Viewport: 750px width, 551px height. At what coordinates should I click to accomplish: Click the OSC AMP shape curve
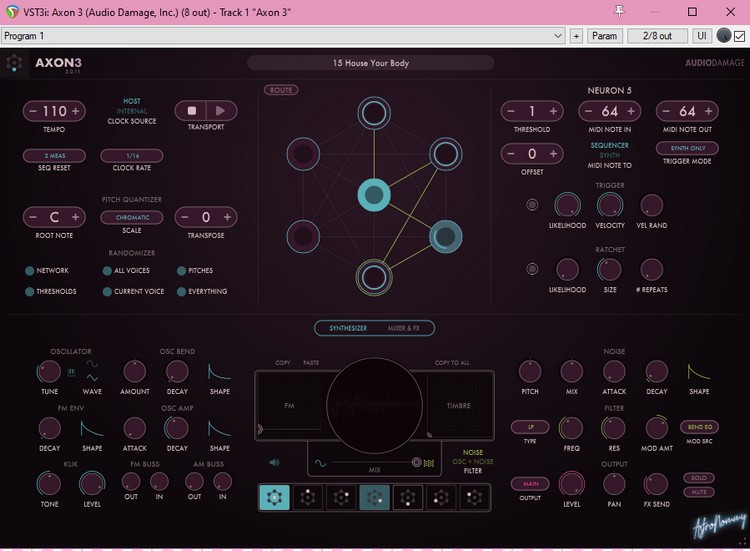pyautogui.click(x=220, y=429)
